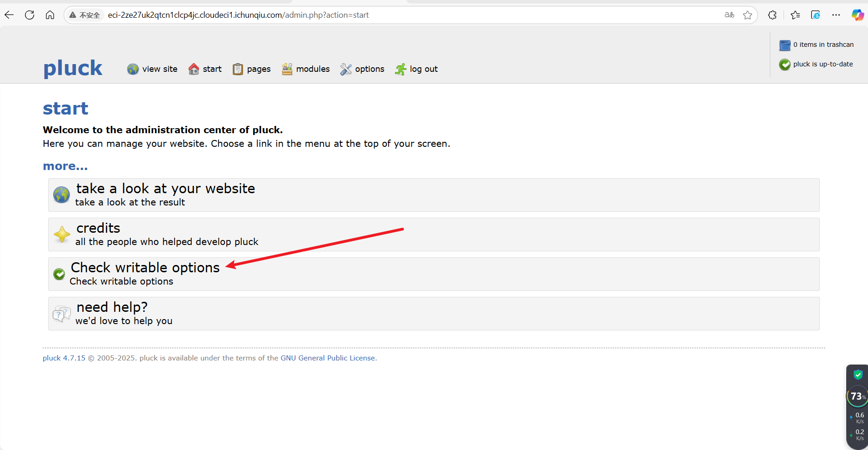Open the need help? link
The width and height of the screenshot is (868, 450).
coord(112,307)
